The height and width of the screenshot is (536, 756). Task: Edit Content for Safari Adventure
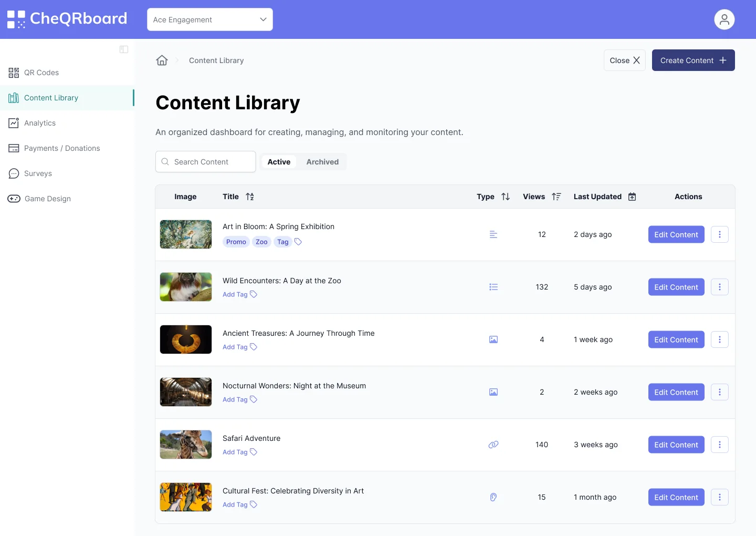[x=676, y=445]
